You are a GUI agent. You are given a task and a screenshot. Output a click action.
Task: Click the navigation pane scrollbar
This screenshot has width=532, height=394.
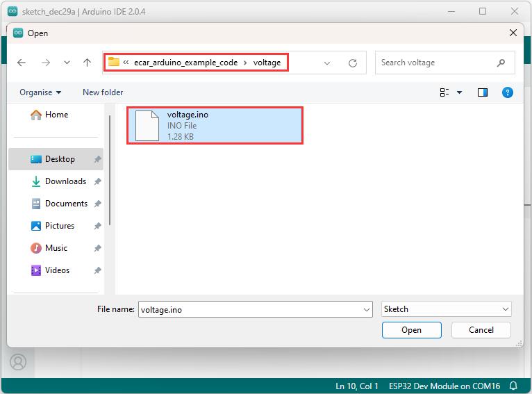click(110, 170)
